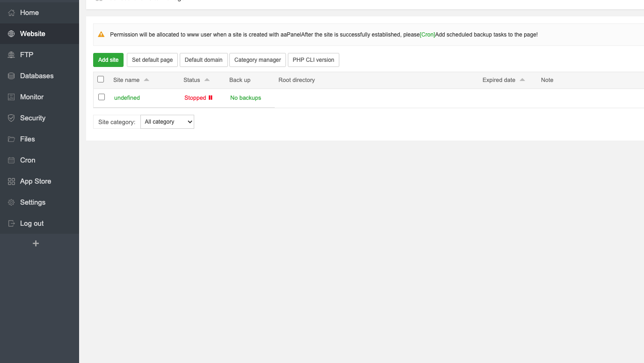Sort by Site name arrow

[x=146, y=80]
